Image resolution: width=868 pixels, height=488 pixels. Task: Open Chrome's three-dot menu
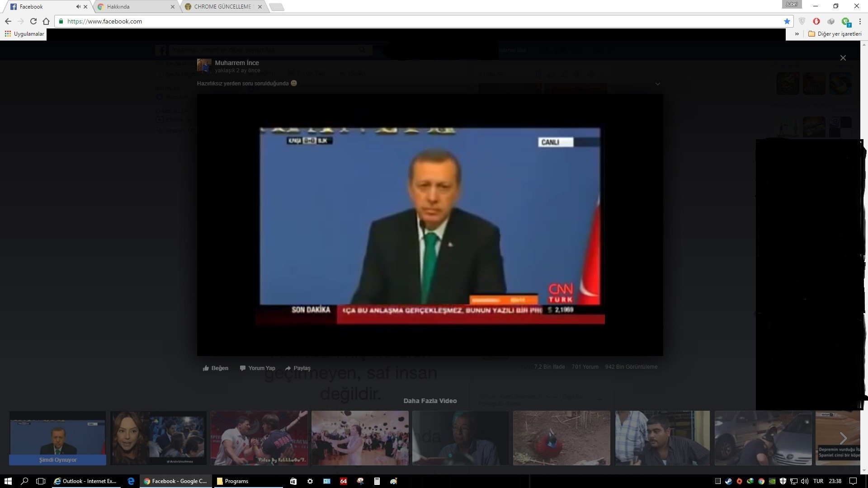(x=860, y=21)
